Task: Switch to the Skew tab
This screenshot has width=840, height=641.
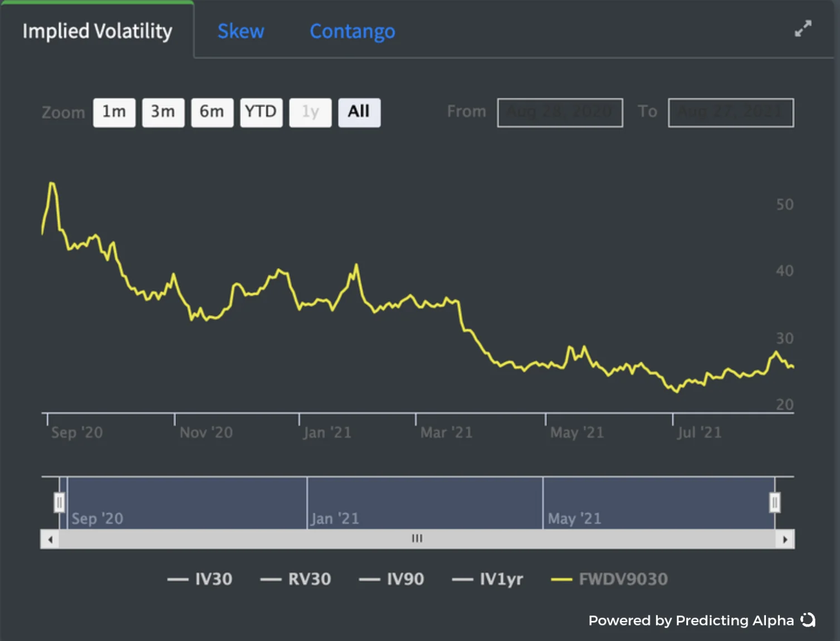Action: (x=241, y=31)
